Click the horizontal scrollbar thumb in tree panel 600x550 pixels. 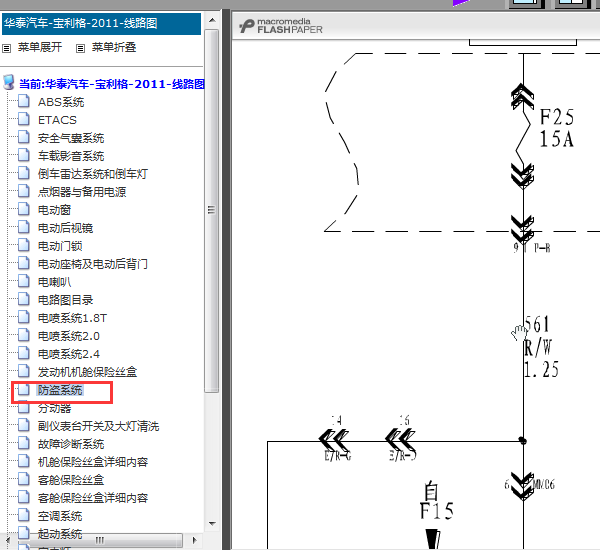(99, 540)
